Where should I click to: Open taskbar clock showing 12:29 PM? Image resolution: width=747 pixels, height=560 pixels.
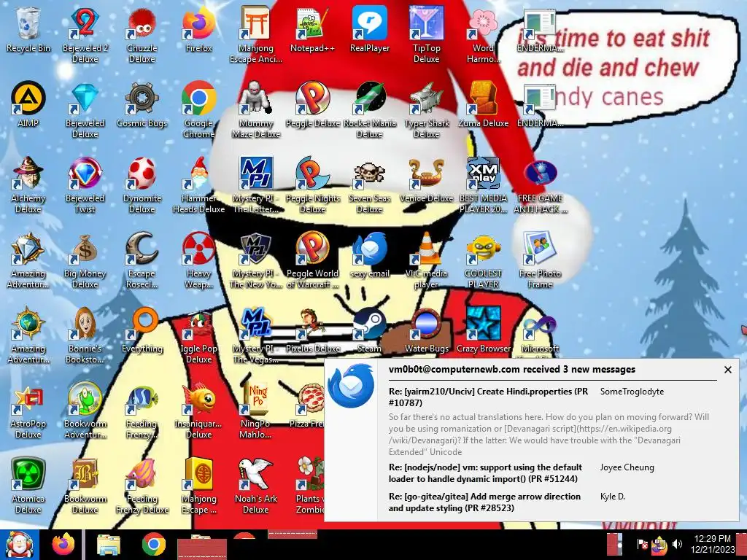[x=713, y=544]
